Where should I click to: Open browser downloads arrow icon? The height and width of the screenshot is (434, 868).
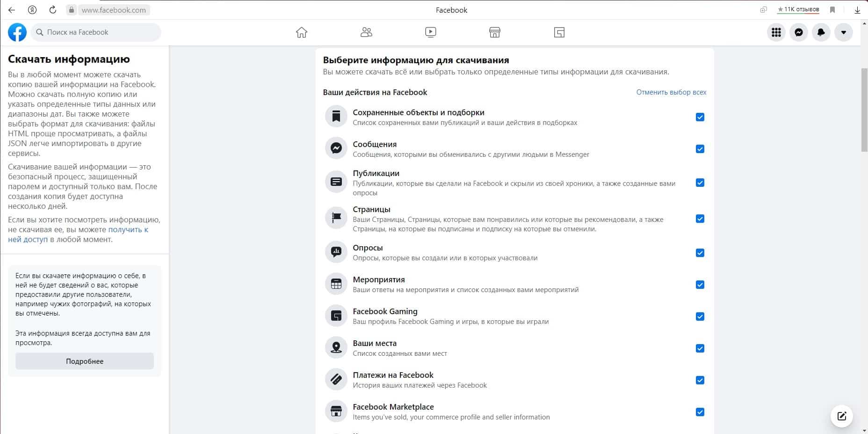coord(857,10)
